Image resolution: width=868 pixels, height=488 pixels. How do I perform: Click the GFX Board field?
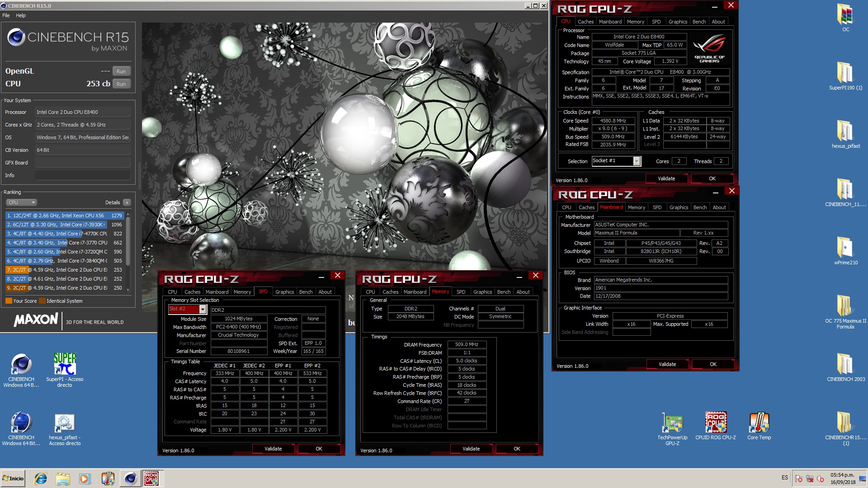83,163
